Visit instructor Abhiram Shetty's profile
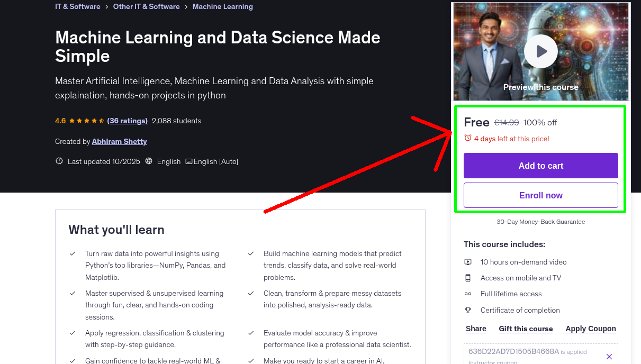This screenshot has width=641, height=364. click(x=119, y=141)
